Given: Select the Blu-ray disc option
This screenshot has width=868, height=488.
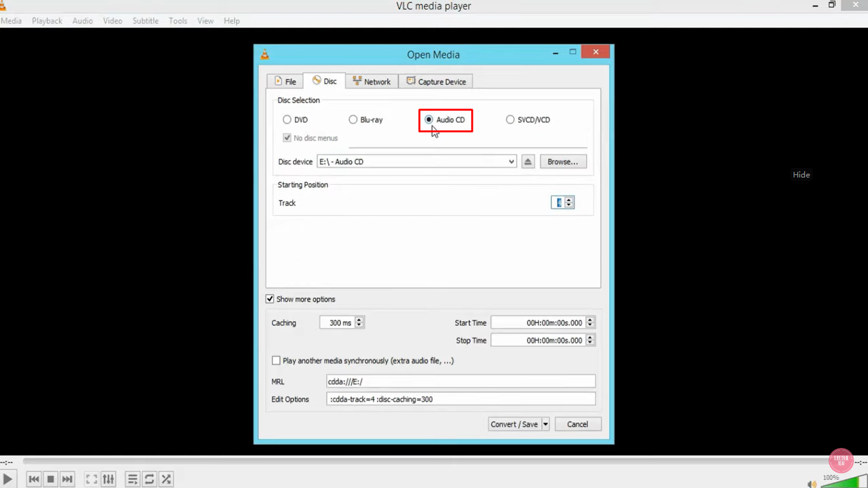Looking at the screenshot, I should [x=366, y=119].
